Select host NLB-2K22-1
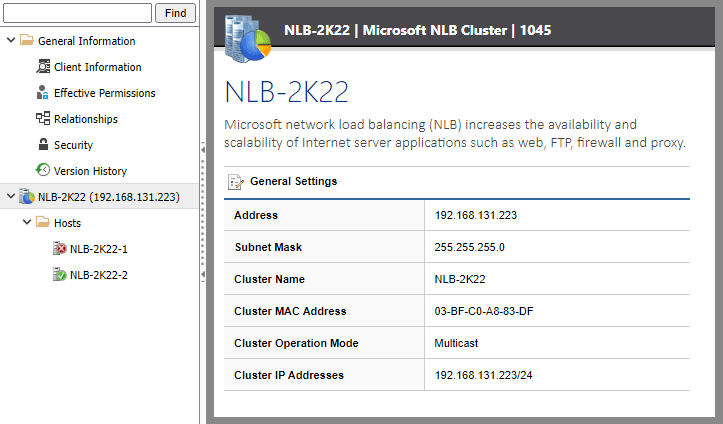 99,249
